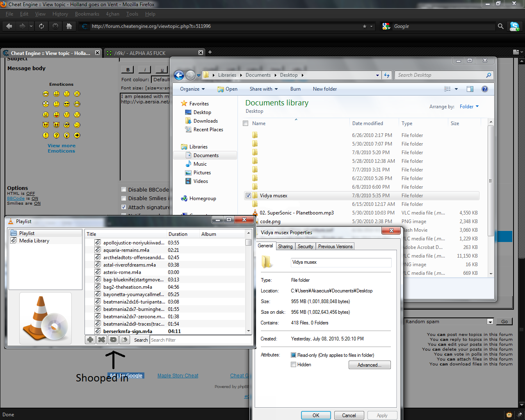Switch to the Sharing tab
Image resolution: width=525 pixels, height=420 pixels.
[x=285, y=247]
